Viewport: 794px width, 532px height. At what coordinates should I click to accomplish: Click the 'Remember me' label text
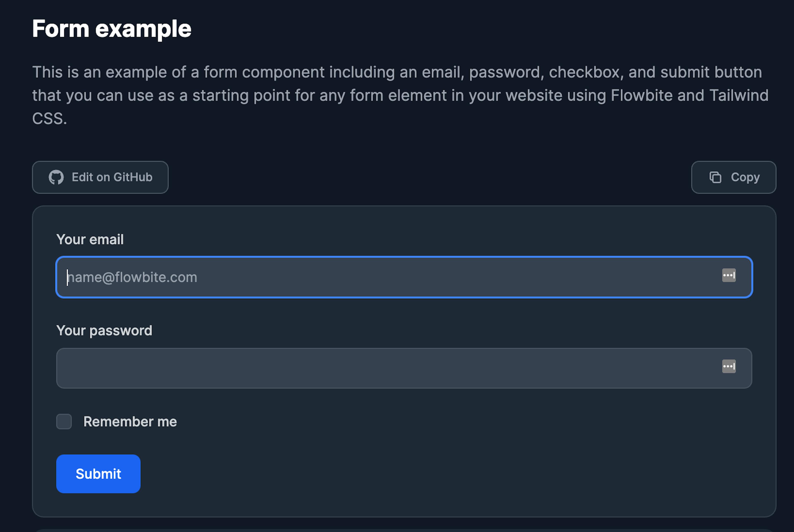click(130, 421)
